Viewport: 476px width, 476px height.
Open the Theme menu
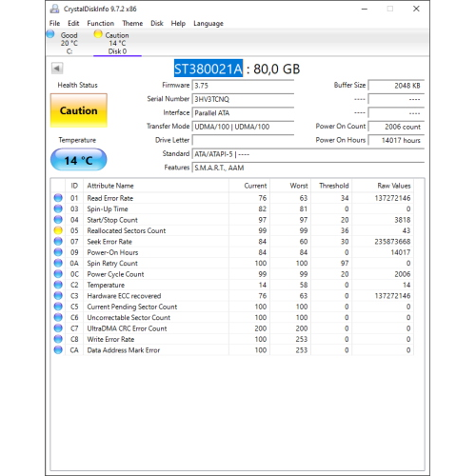point(132,23)
